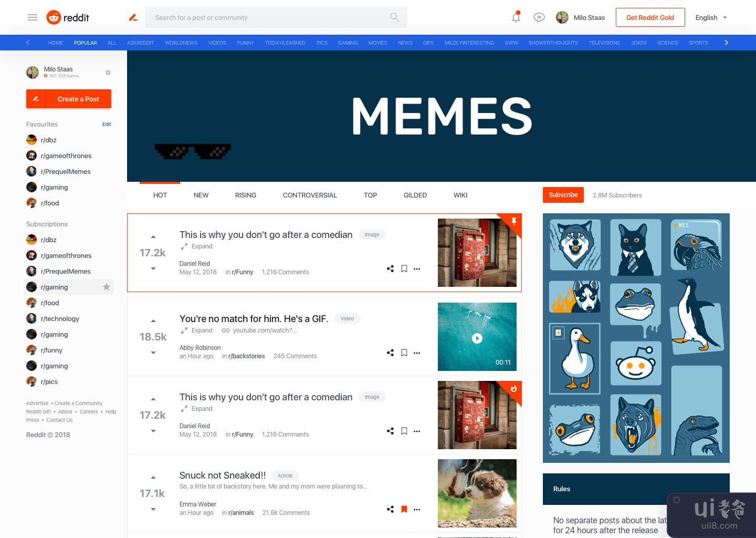Screen dimensions: 756x538
Task: Open the WIKI tab
Action: coord(460,195)
